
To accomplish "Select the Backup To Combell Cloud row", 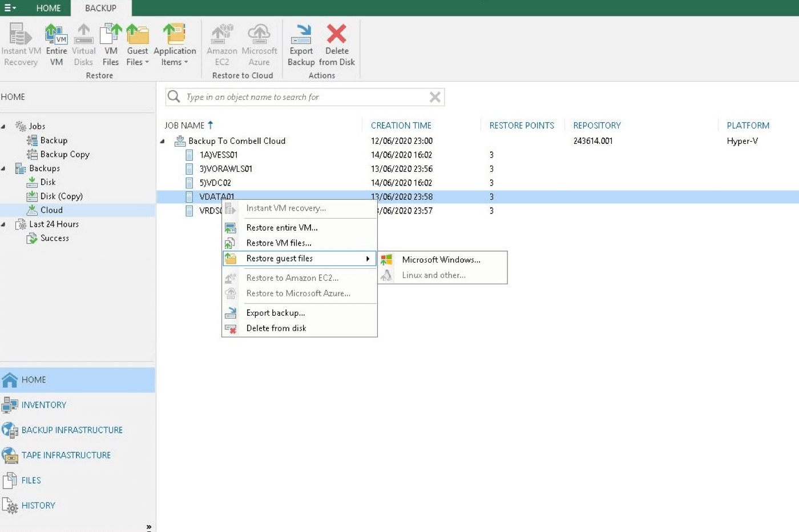I will click(478, 141).
